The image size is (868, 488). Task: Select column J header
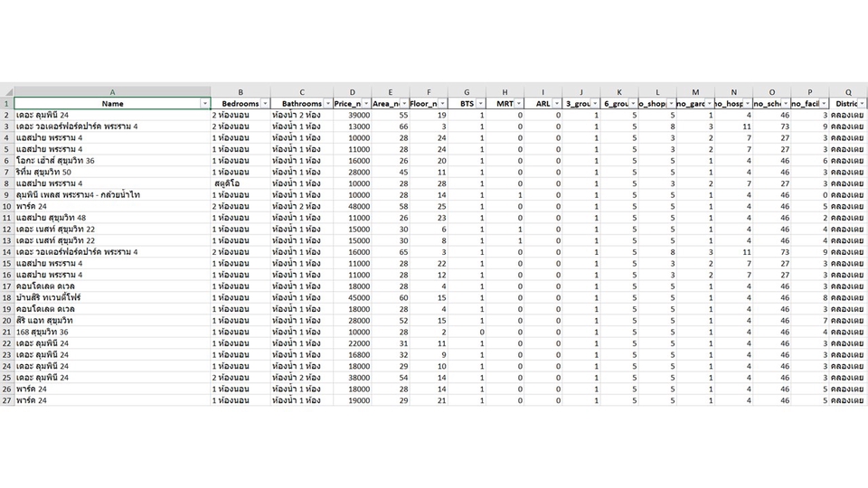(x=581, y=92)
